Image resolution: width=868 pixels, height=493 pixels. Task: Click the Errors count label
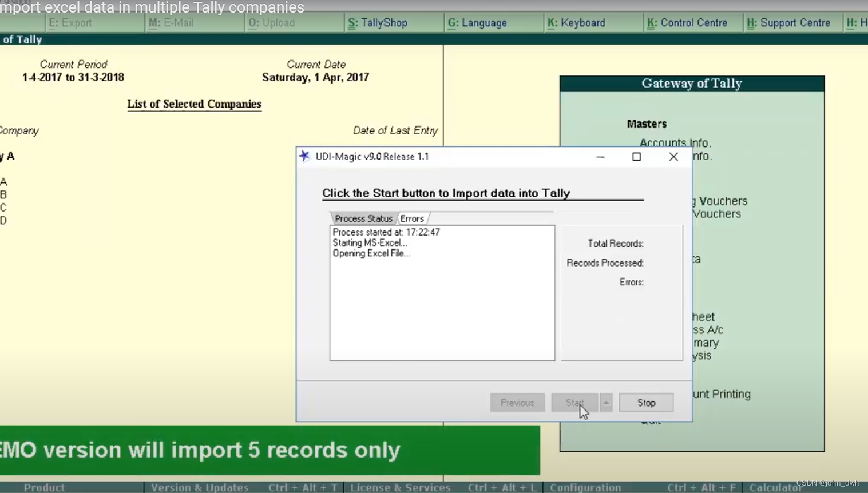[632, 282]
